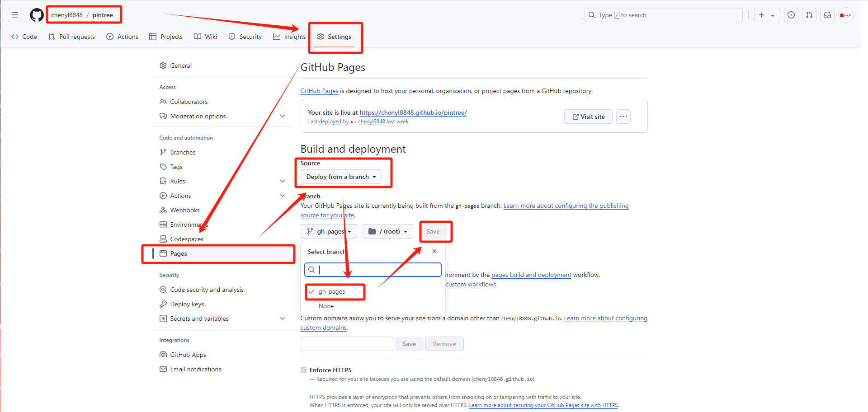Open the Deploy from a branch dropdown

pyautogui.click(x=341, y=177)
